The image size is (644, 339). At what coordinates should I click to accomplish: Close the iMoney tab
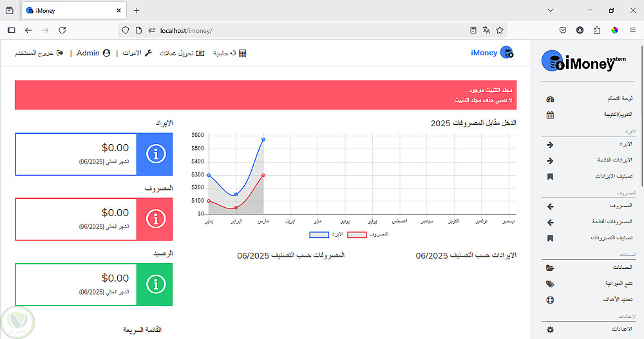(x=118, y=11)
